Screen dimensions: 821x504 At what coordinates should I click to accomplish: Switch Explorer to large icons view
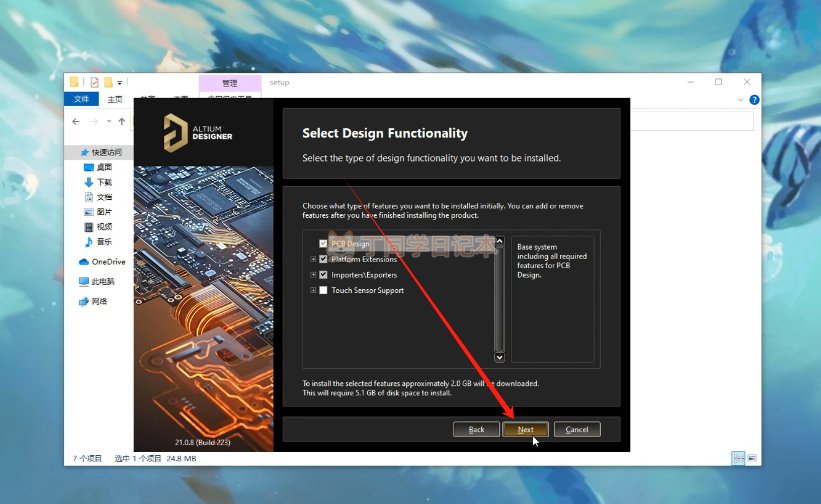click(752, 458)
